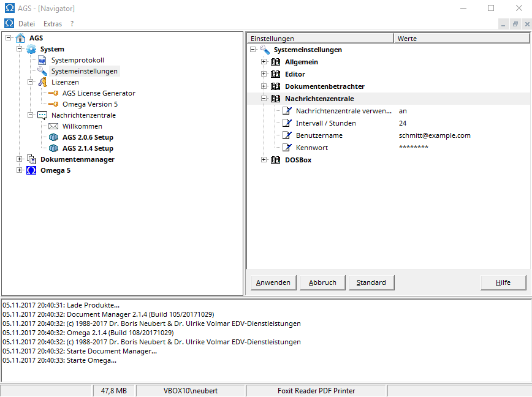Screen dimensions: 532x397
Task: Click the Hilfe button
Action: pyautogui.click(x=503, y=283)
